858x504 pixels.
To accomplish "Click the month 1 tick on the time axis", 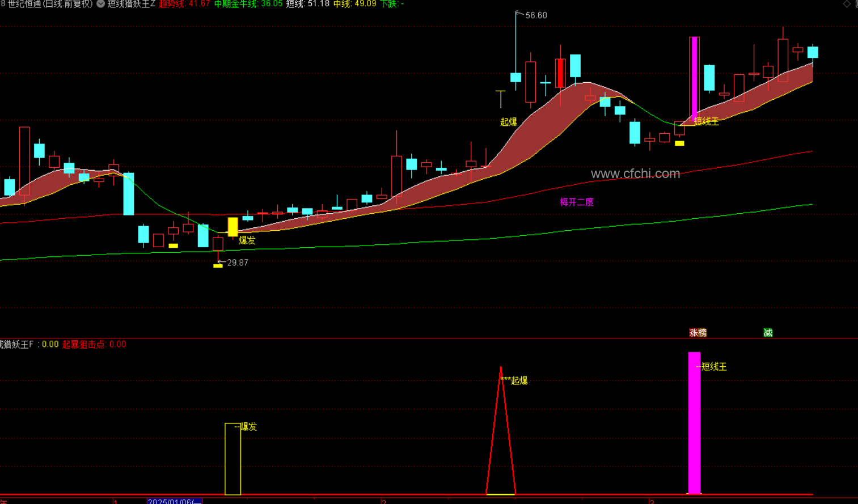I will coord(116,502).
